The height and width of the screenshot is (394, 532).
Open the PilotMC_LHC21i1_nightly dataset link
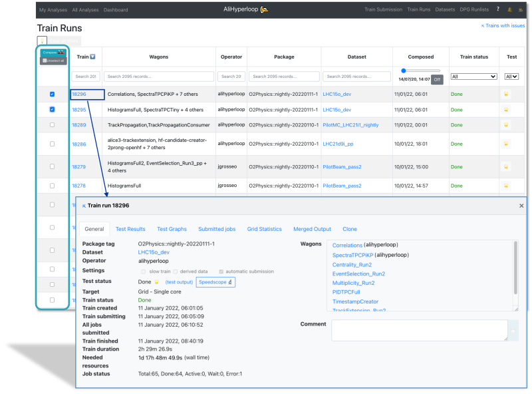[x=350, y=125]
